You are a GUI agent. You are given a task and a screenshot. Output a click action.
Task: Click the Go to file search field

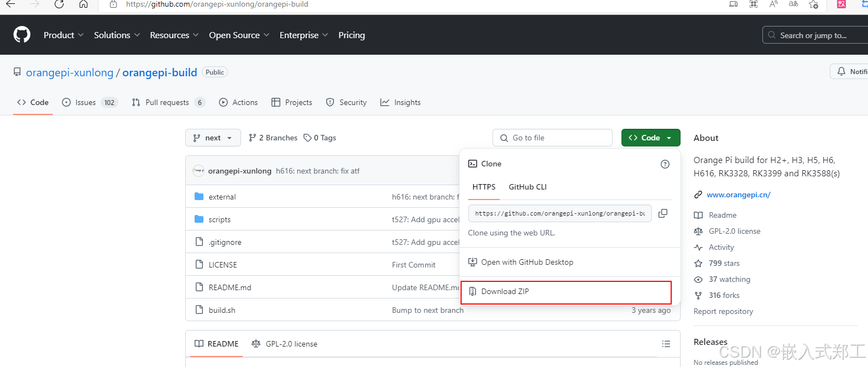point(552,138)
